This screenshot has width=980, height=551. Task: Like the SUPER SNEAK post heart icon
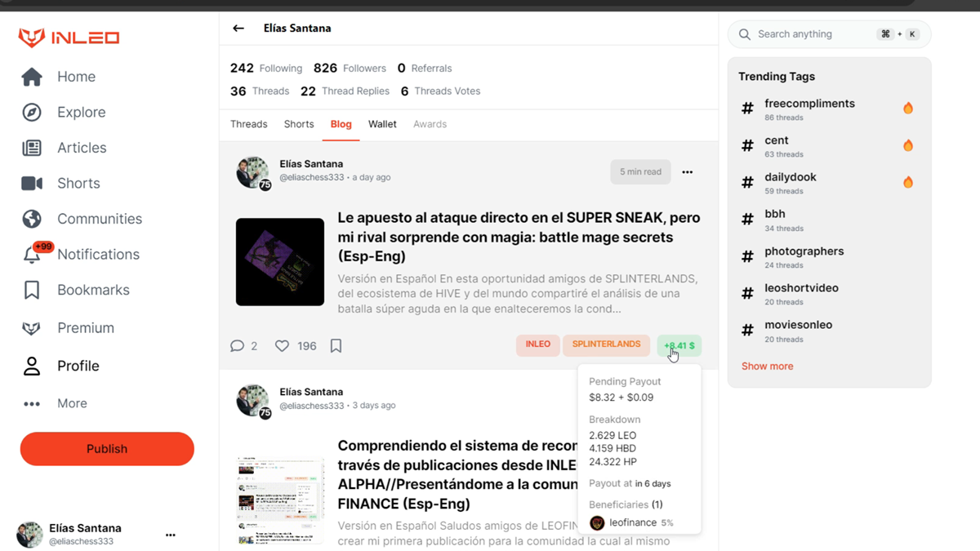pos(282,346)
